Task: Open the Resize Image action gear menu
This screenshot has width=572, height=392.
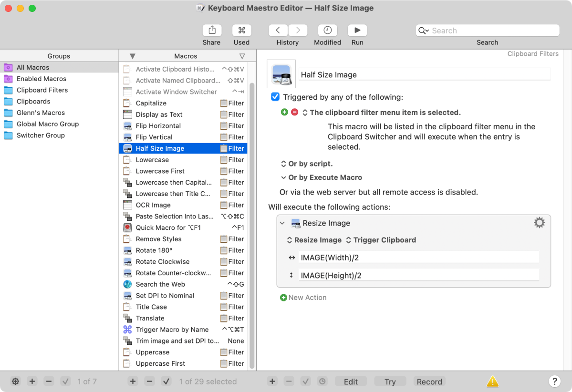Action: point(539,223)
